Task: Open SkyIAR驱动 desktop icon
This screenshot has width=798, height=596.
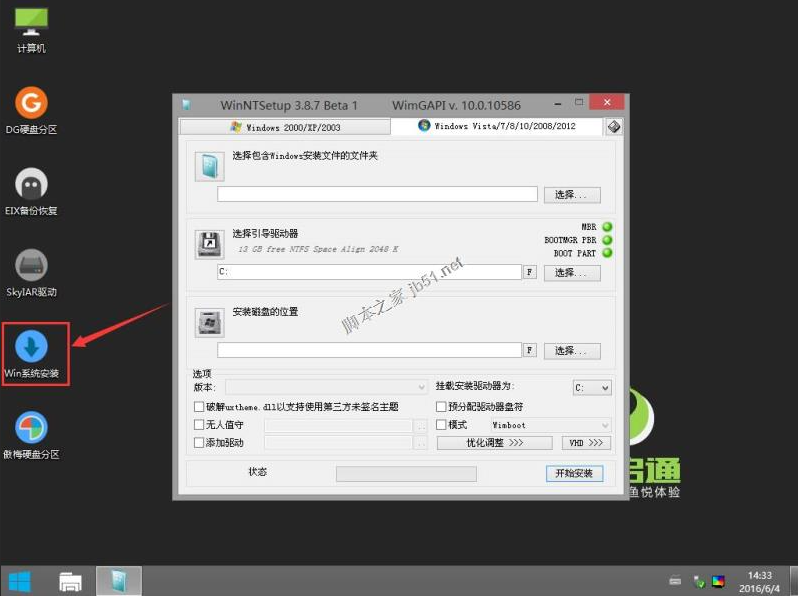Action: coord(31,273)
